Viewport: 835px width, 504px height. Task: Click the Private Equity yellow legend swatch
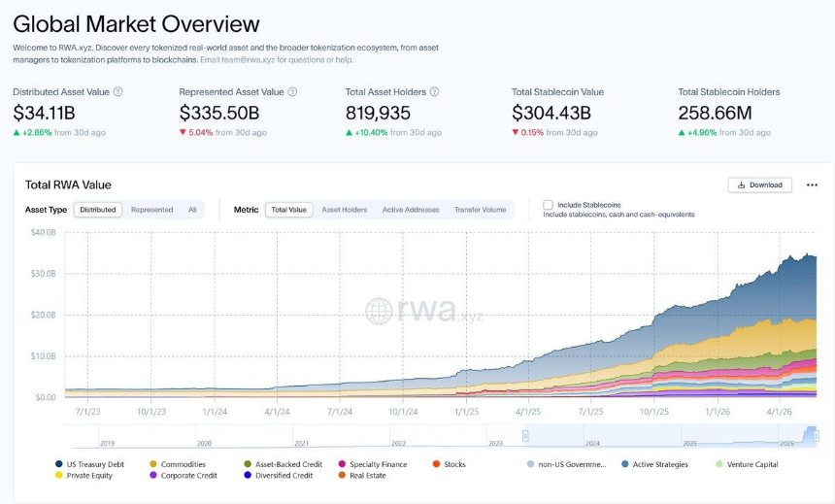[58, 475]
